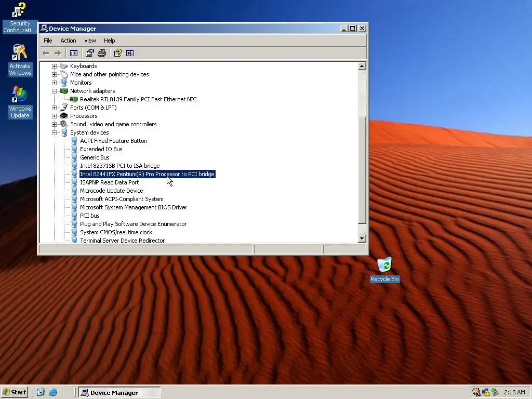Open the Help menu

[109, 41]
